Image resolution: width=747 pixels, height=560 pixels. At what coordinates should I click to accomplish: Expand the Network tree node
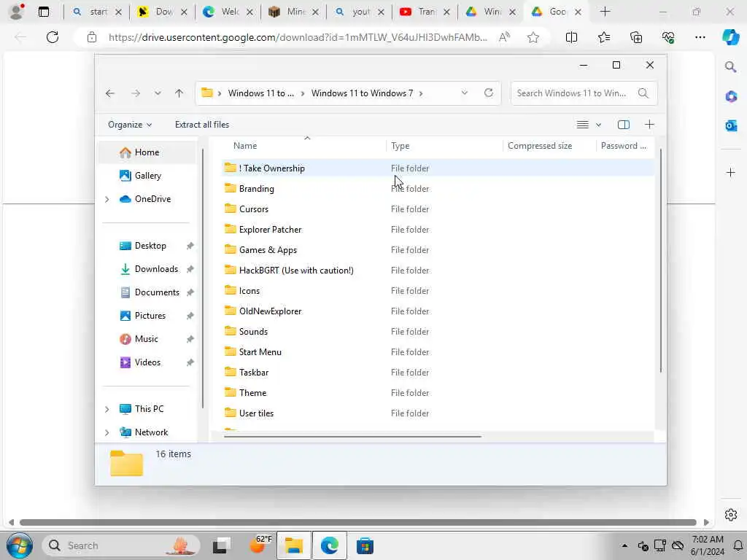(107, 432)
